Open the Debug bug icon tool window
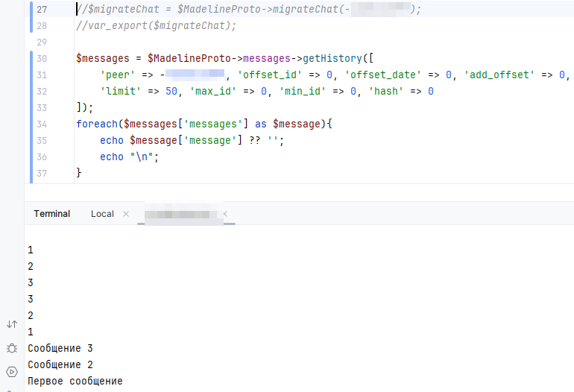 [12, 348]
